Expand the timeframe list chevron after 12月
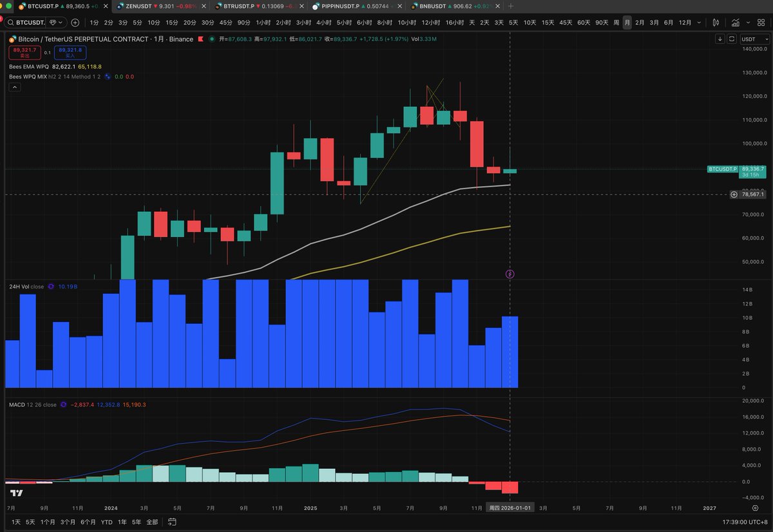The height and width of the screenshot is (532, 773). click(x=699, y=23)
